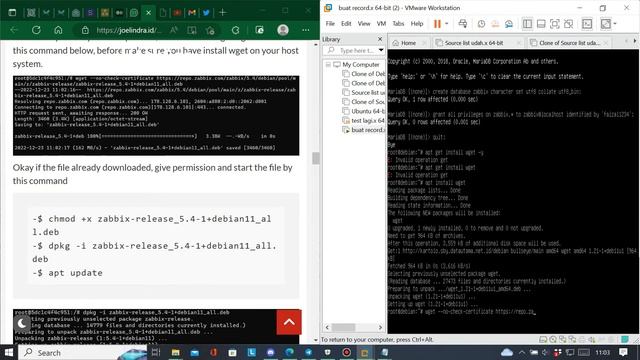
Task: Open VMware Edit menu
Action: coord(346,24)
